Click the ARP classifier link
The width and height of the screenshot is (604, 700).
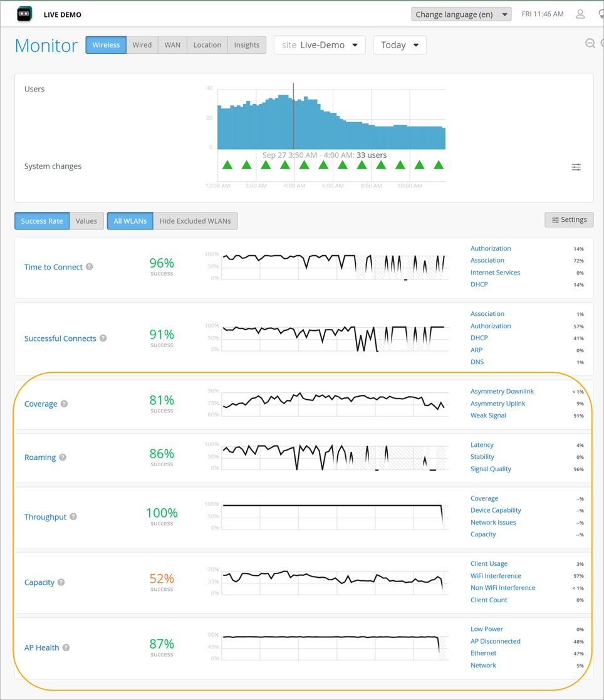476,350
